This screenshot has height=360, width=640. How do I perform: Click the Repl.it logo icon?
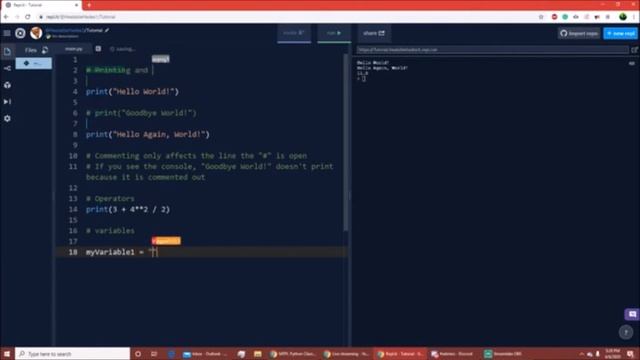tap(20, 33)
